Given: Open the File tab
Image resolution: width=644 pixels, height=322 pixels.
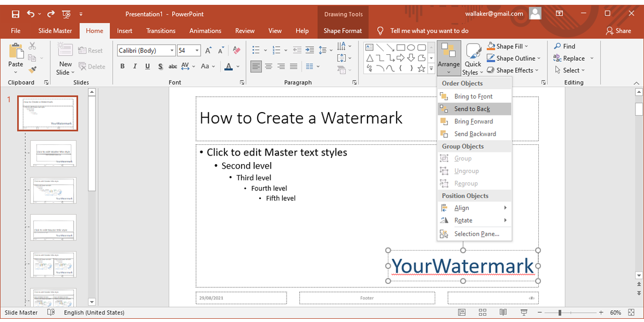Looking at the screenshot, I should pos(16,31).
